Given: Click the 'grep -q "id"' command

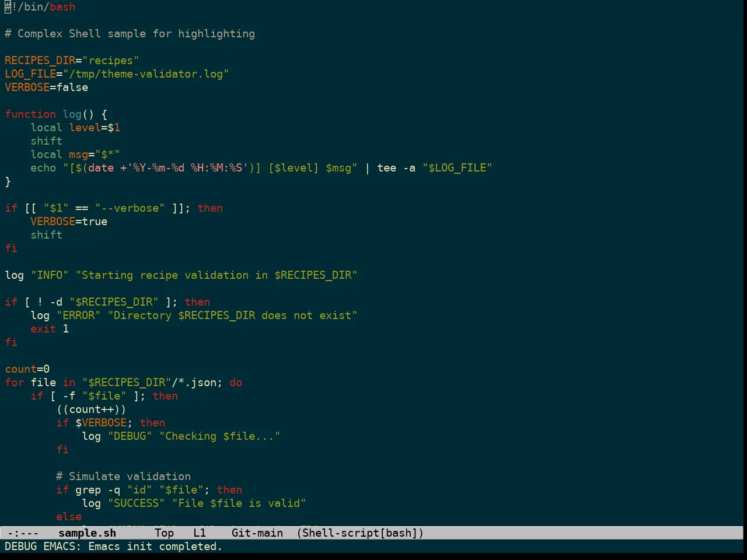Looking at the screenshot, I should coord(114,490).
